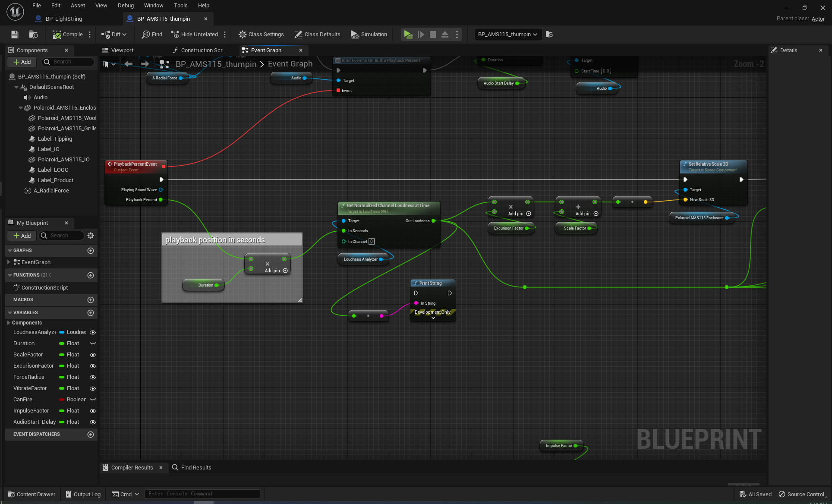The width and height of the screenshot is (832, 504).
Task: Open Hide Unrelated options menu
Action: 225,35
